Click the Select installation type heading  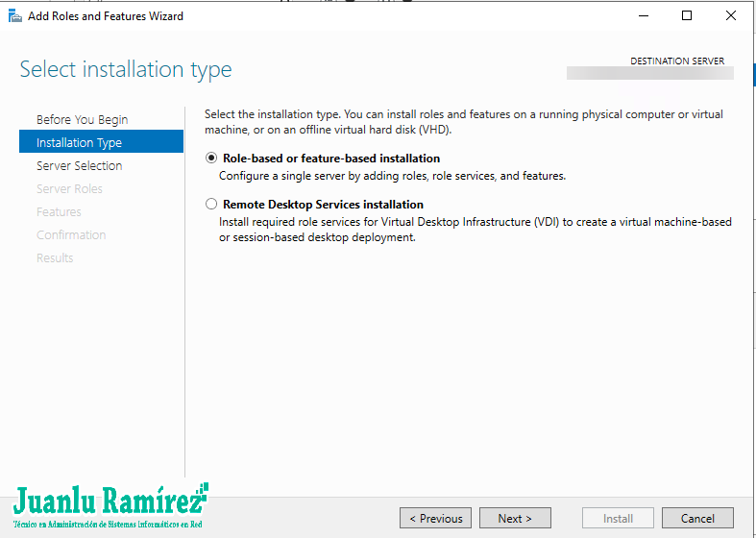point(126,70)
